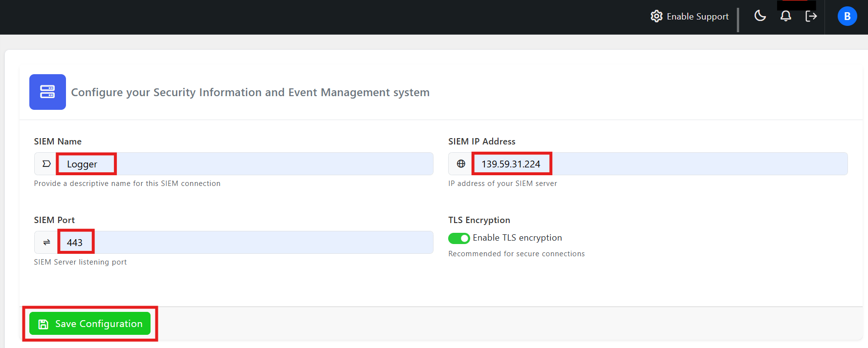The width and height of the screenshot is (868, 348).
Task: Focus the SIEM Name field containing Logger
Action: point(244,164)
